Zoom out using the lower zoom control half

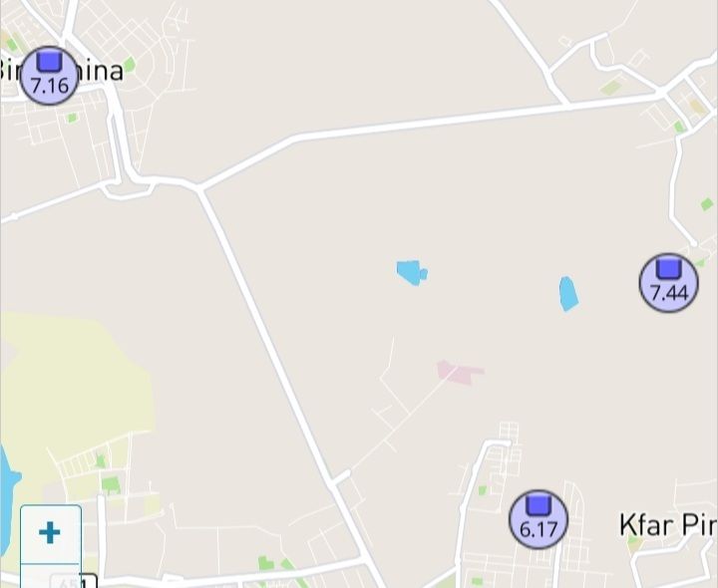(51, 577)
